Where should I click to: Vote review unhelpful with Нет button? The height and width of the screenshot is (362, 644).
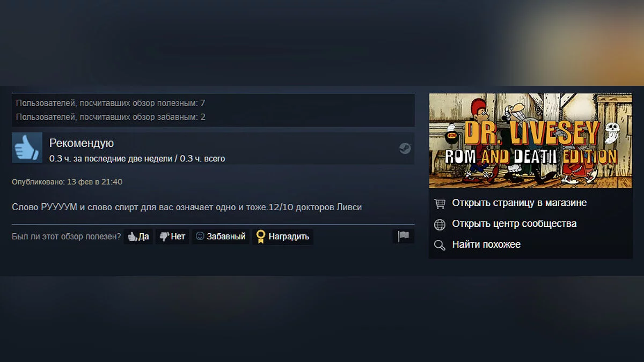pyautogui.click(x=172, y=237)
